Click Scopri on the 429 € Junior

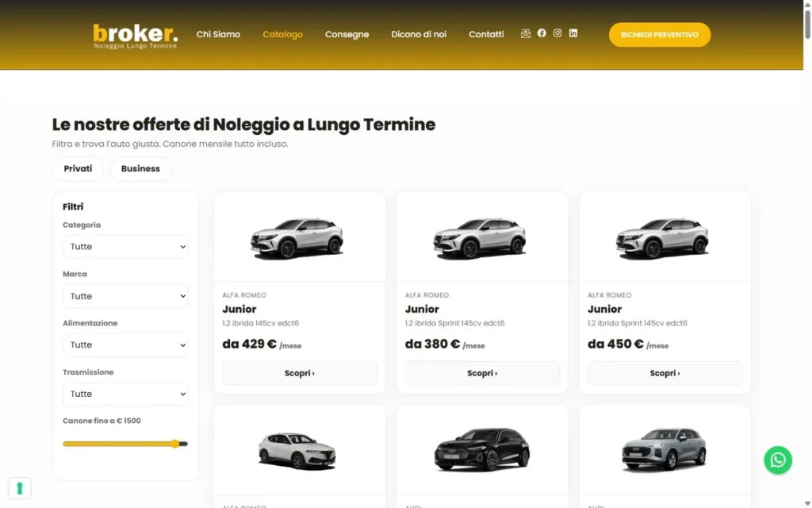click(x=299, y=373)
